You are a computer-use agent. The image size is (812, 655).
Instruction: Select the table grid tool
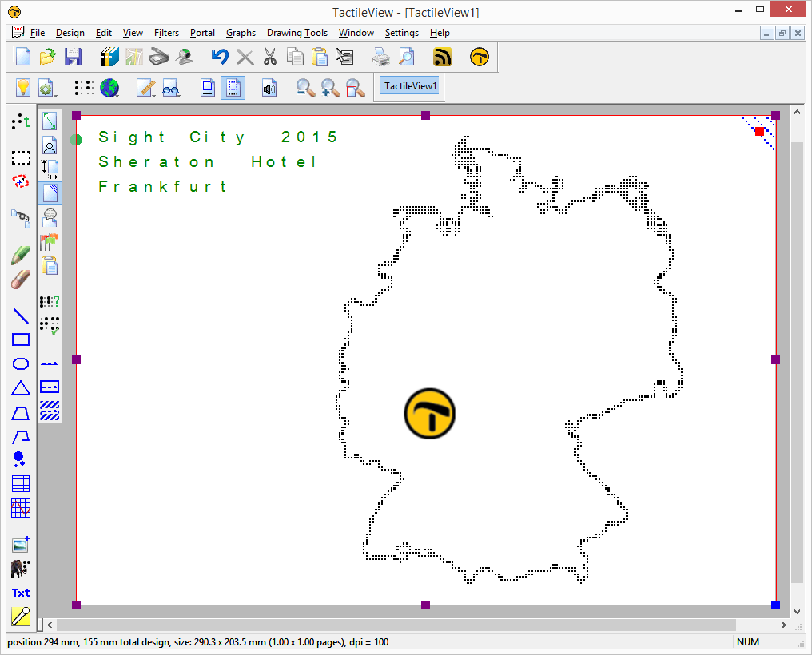point(21,483)
